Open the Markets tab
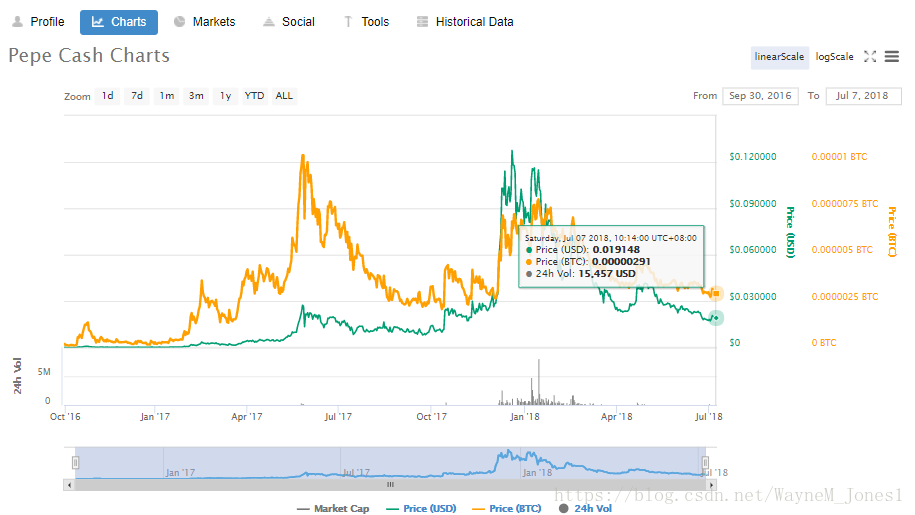This screenshot has height=515, width=915. 205,22
